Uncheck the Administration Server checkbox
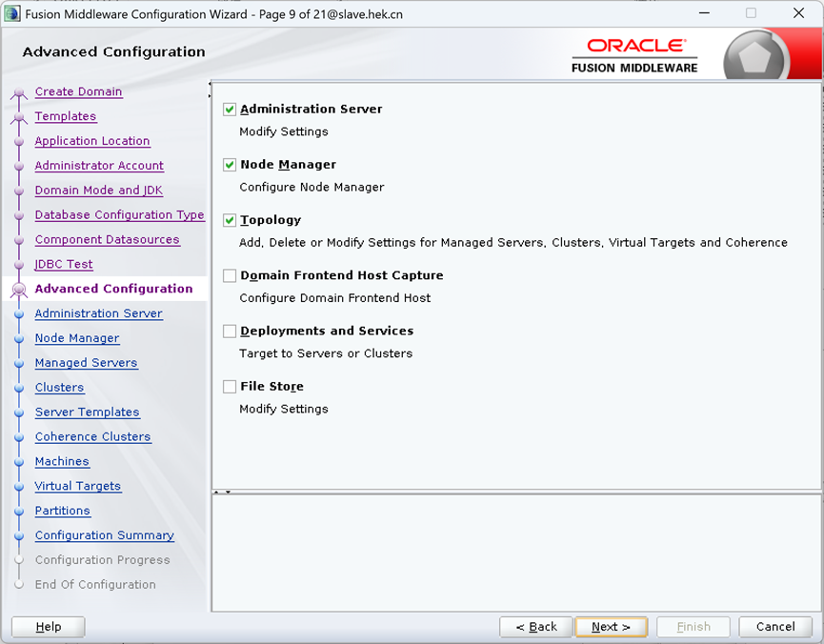Image resolution: width=824 pixels, height=644 pixels. click(230, 110)
